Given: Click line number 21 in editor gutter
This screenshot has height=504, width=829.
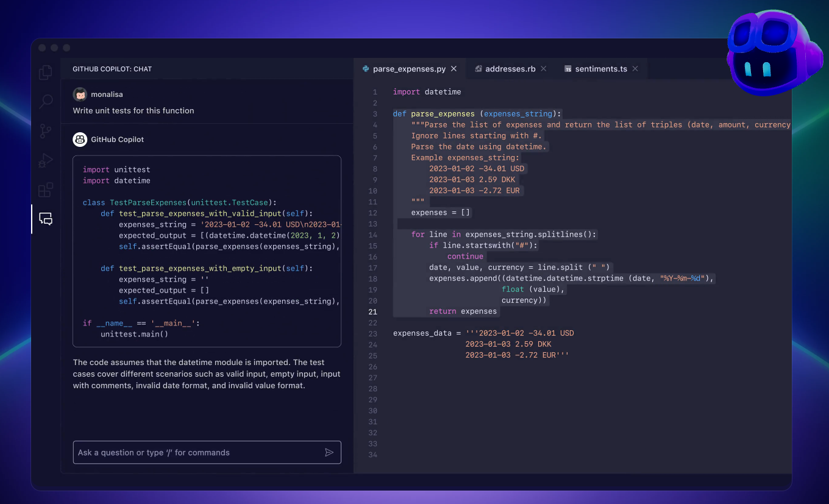Looking at the screenshot, I should [x=372, y=311].
